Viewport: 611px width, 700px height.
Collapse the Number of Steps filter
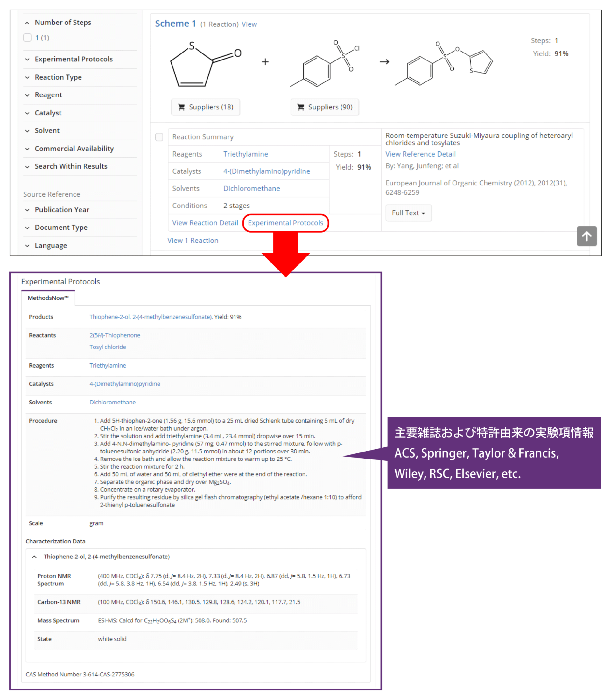pos(27,23)
